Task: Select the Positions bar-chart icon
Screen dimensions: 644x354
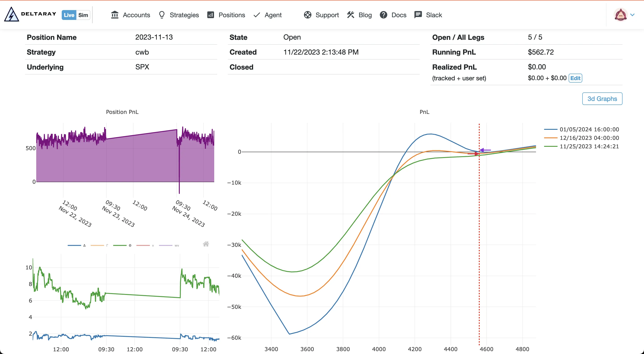Action: 211,15
